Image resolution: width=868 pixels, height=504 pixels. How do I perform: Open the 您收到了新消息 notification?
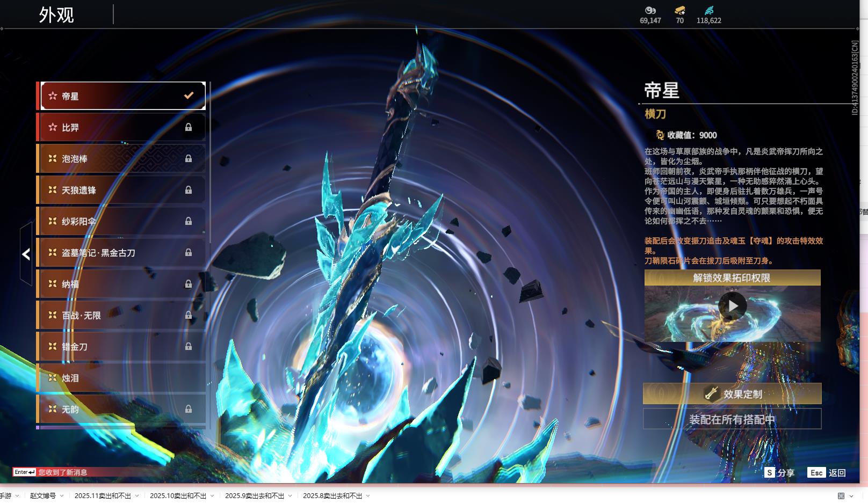pos(63,472)
